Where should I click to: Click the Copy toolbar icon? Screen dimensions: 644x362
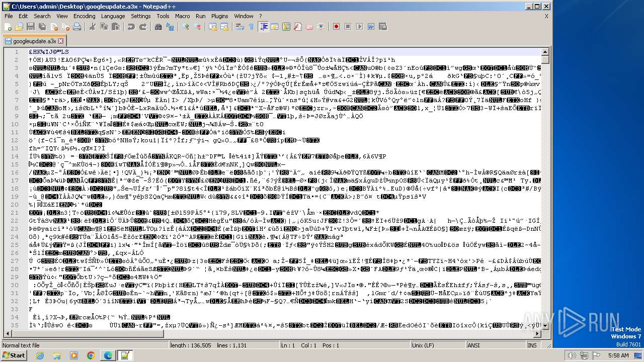(104, 27)
